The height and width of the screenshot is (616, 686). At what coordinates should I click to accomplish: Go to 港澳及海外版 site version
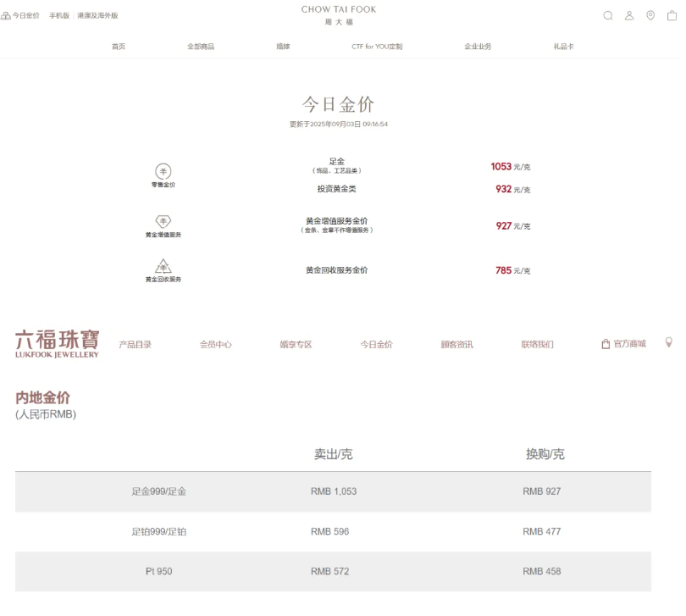point(97,15)
